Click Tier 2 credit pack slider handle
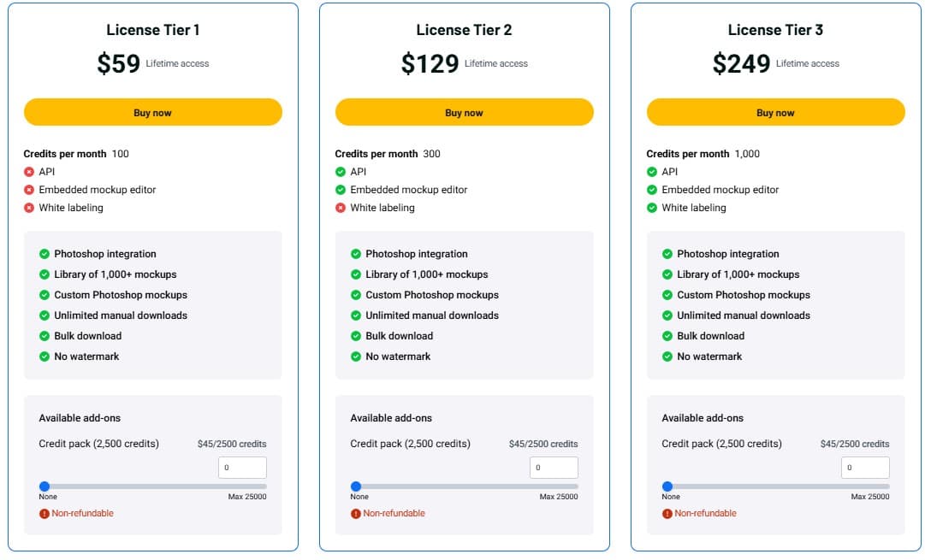Image resolution: width=925 pixels, height=560 pixels. (356, 486)
